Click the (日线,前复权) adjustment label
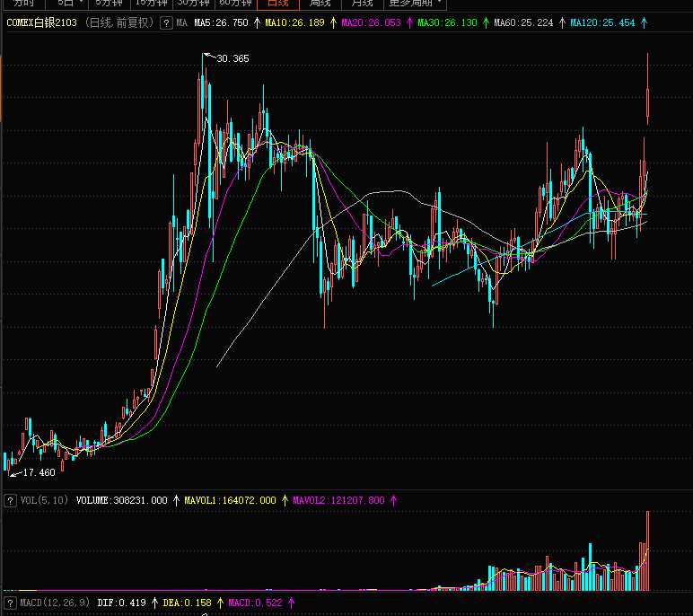This screenshot has height=616, width=693. click(x=118, y=23)
